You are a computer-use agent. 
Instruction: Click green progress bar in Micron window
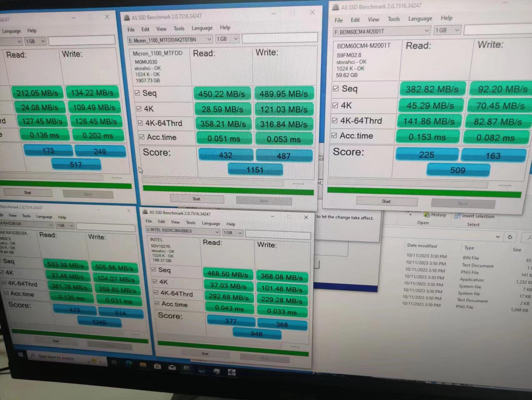[228, 190]
